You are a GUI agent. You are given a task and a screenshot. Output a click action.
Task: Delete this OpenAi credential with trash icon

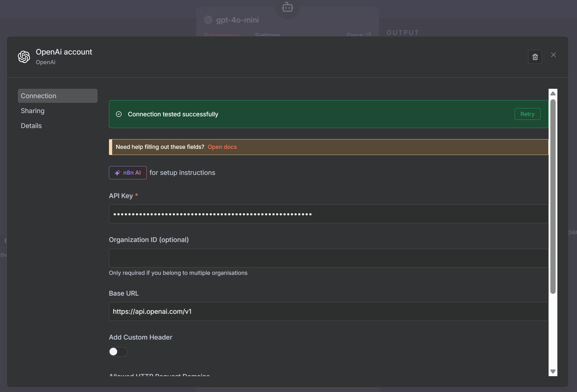click(535, 57)
